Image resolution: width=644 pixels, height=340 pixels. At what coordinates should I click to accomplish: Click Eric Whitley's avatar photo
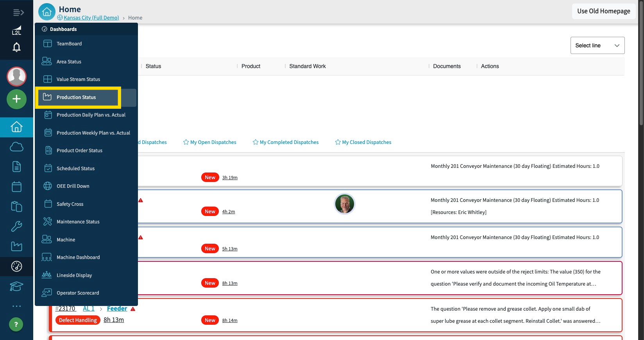344,204
